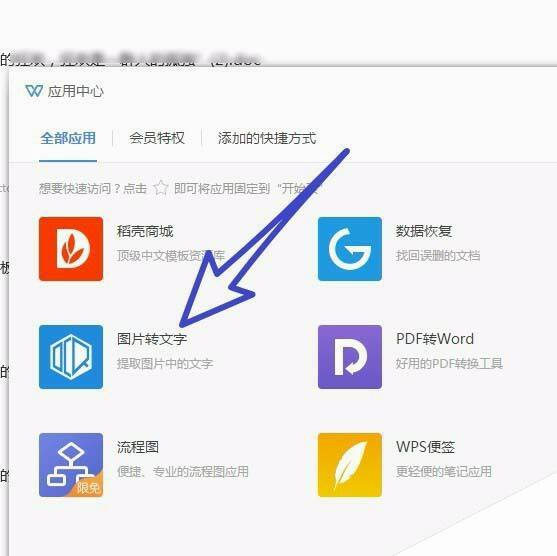The height and width of the screenshot is (556, 557).
Task: Switch to the 全部应用 tab
Action: click(x=68, y=138)
